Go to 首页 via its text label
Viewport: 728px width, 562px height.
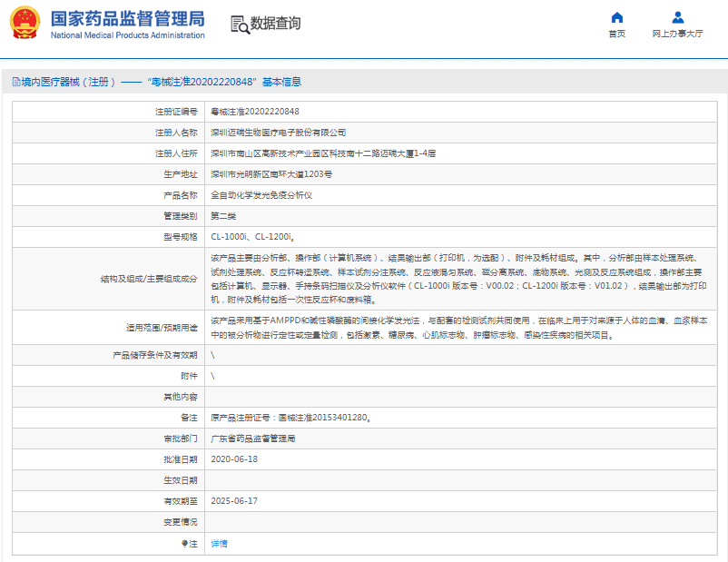point(617,34)
